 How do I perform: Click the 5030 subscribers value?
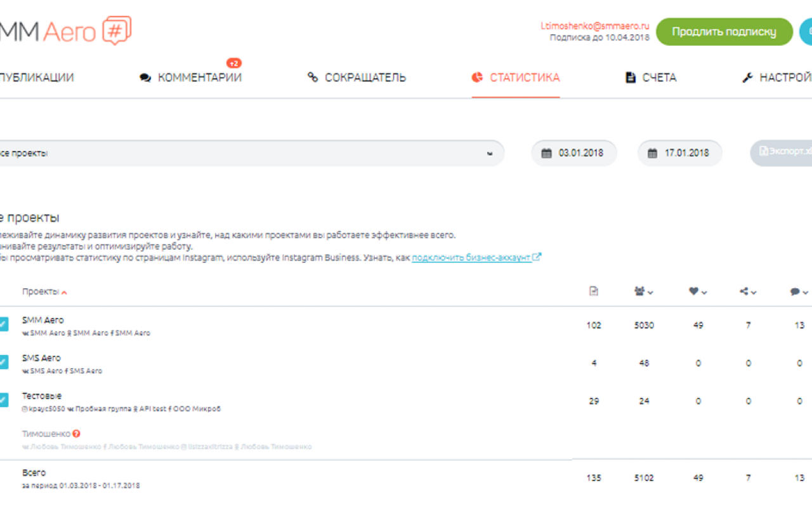(644, 325)
